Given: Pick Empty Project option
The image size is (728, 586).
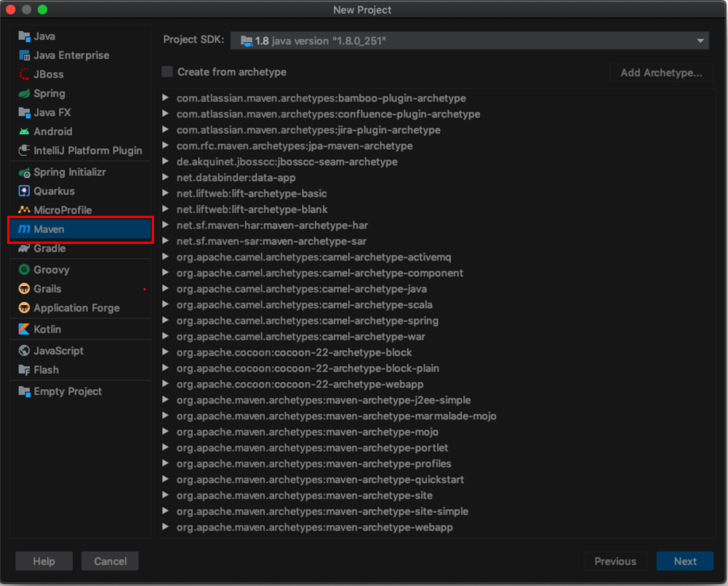Looking at the screenshot, I should [80, 391].
